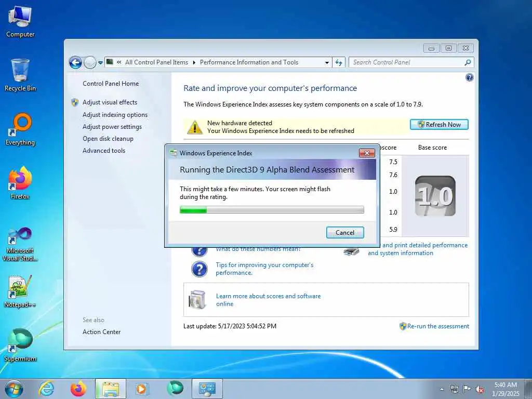Image resolution: width=532 pixels, height=399 pixels.
Task: Click the Base score column header
Action: (432, 148)
